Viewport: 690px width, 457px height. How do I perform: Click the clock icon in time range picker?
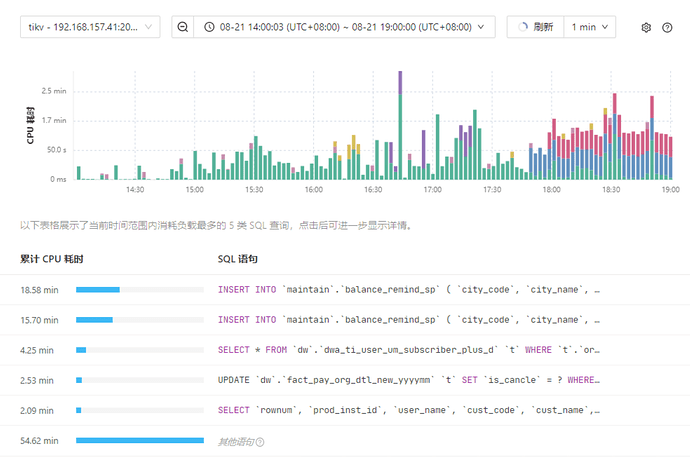(x=210, y=27)
